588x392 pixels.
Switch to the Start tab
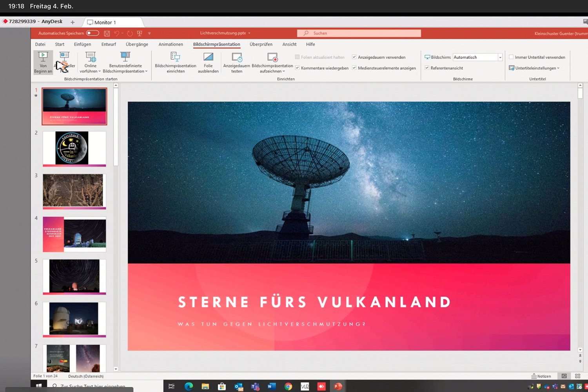pyautogui.click(x=60, y=44)
